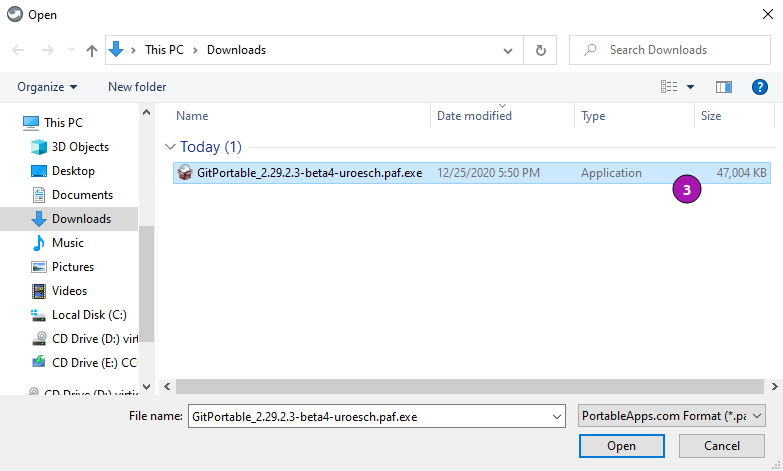Screen dimensions: 783x471
Task: Open 3D Objects folder in sidebar
Action: pyautogui.click(x=80, y=147)
